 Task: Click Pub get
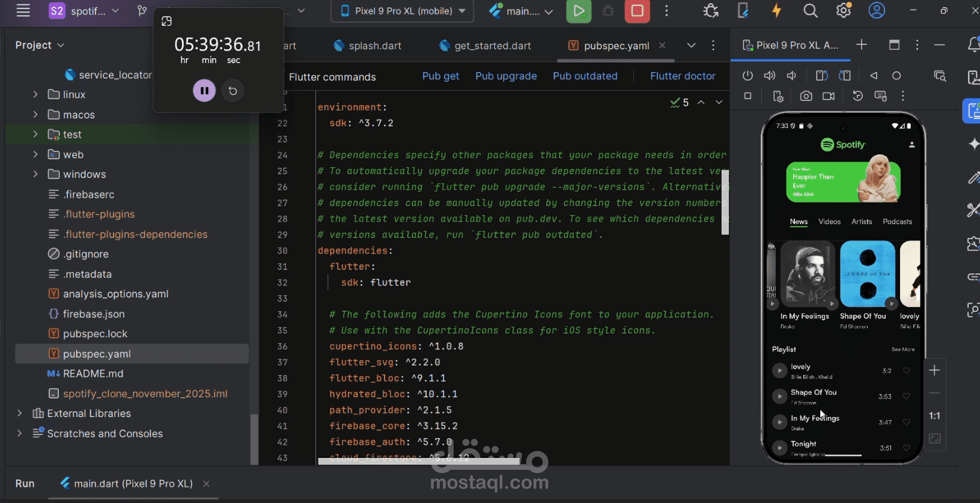[440, 76]
